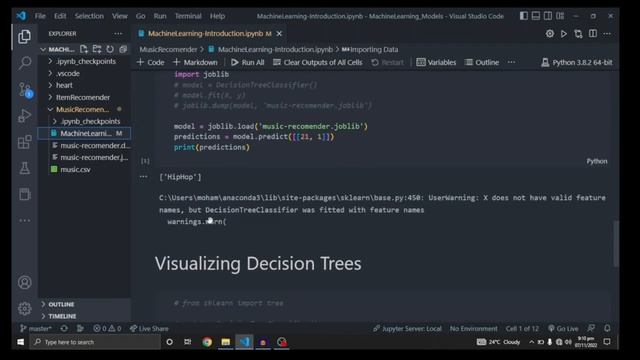Add a new Markdown cell

(x=195, y=62)
